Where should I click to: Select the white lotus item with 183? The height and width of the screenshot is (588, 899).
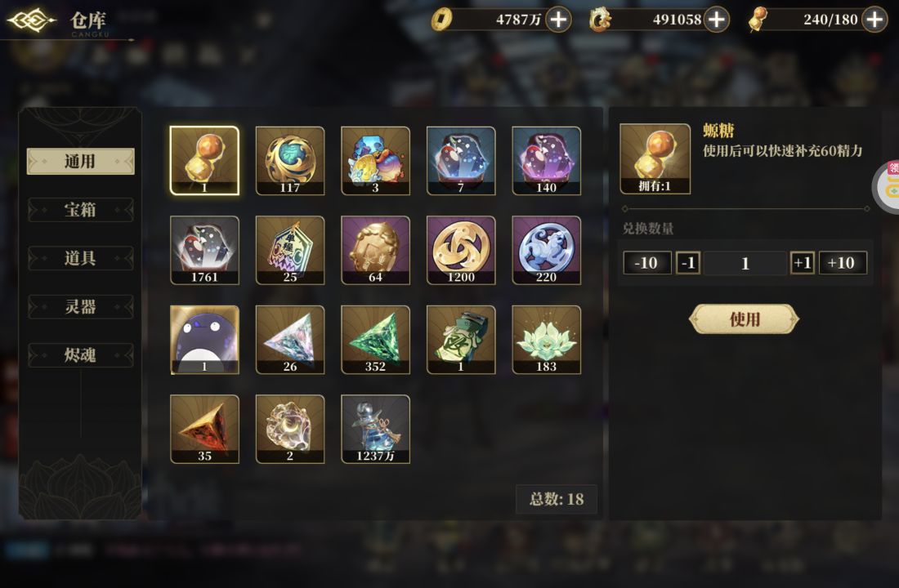[x=546, y=339]
